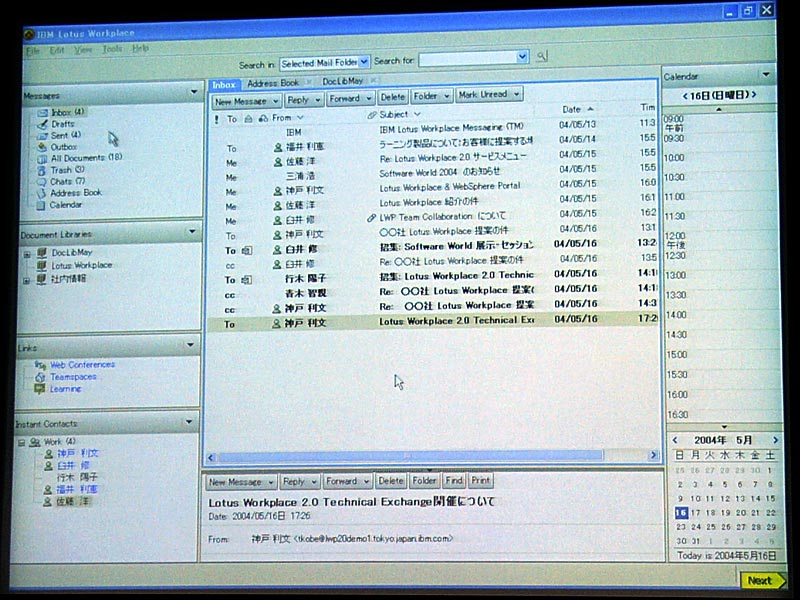This screenshot has height=600, width=800.
Task: Open the Tools menu
Action: pos(112,49)
